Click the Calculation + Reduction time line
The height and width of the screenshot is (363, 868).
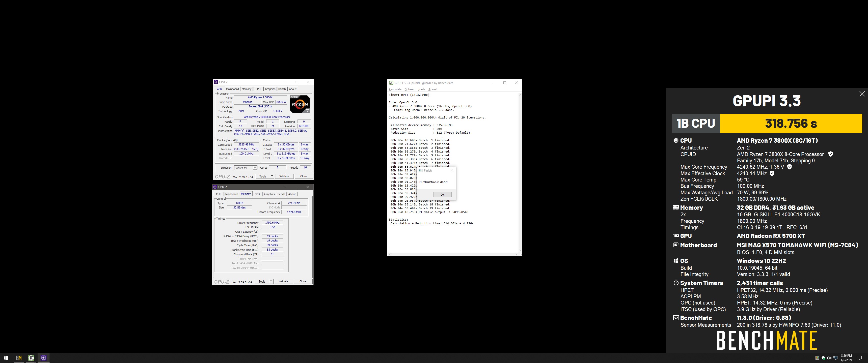(432, 223)
